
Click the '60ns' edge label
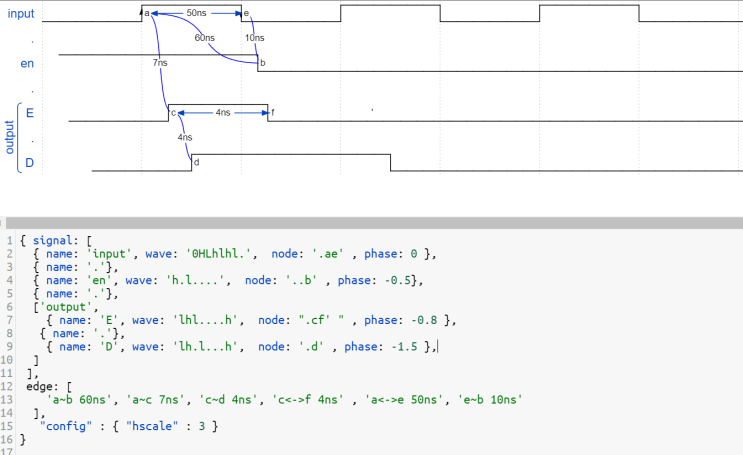[205, 37]
